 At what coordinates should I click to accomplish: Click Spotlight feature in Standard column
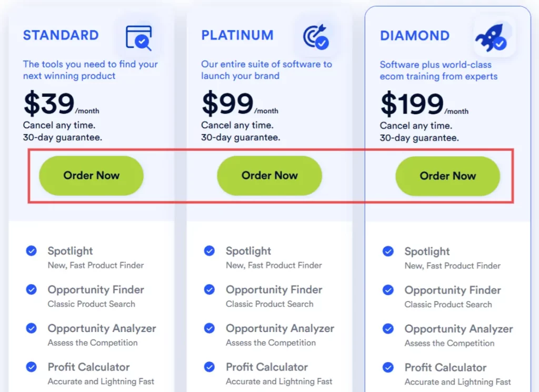pyautogui.click(x=71, y=251)
